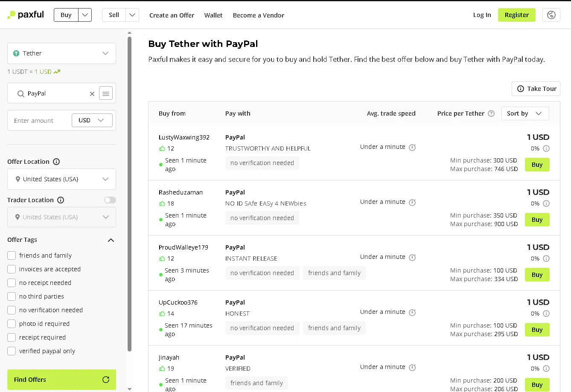This screenshot has height=392, width=571.
Task: Check no verification needed tag
Action: (12, 310)
